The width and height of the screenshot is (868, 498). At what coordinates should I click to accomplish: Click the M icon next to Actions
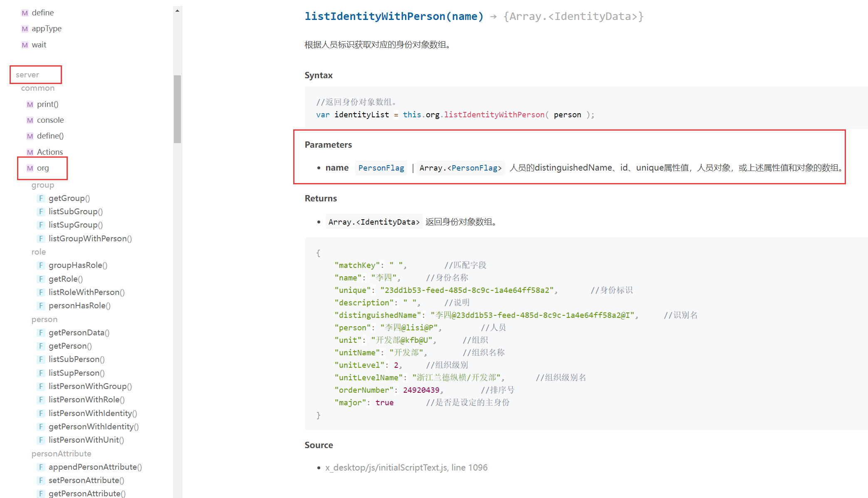[30, 152]
